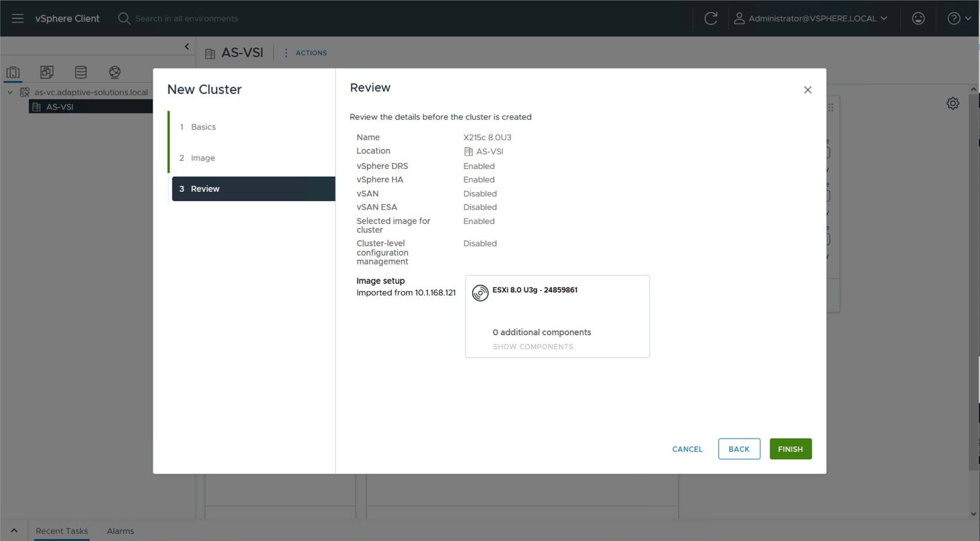Switch to the Alarms tab
The height and width of the screenshot is (541, 980).
(x=120, y=531)
